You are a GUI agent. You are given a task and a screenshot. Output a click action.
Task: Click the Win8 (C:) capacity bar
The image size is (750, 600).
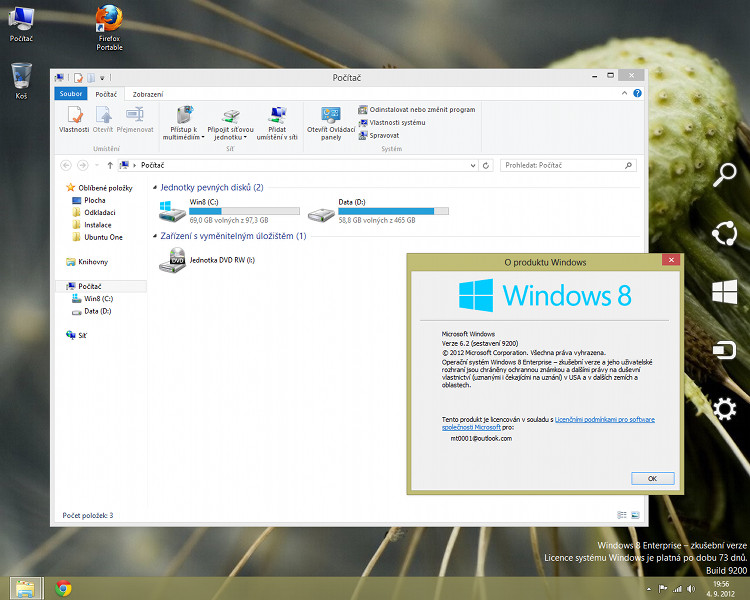tap(244, 211)
